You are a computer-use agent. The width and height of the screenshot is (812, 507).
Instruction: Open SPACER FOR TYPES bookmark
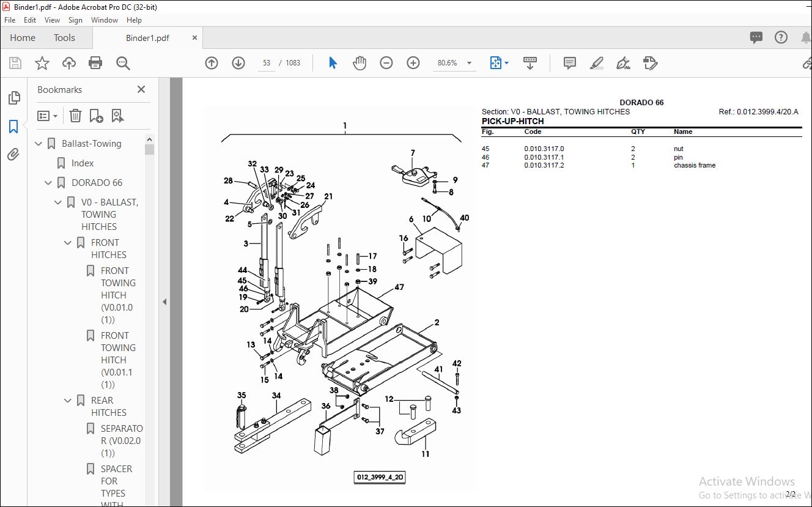coord(116,487)
